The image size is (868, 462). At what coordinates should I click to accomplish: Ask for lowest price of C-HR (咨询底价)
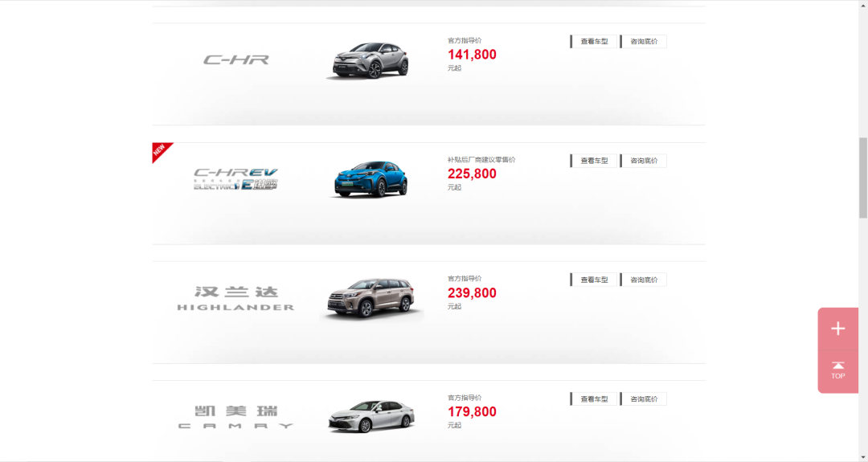(x=643, y=42)
